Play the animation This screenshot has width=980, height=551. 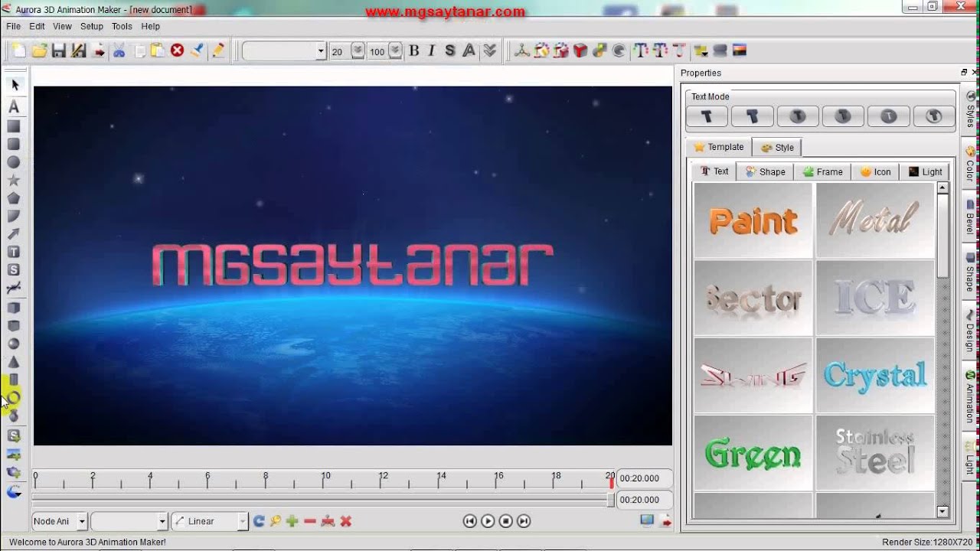[x=488, y=521]
